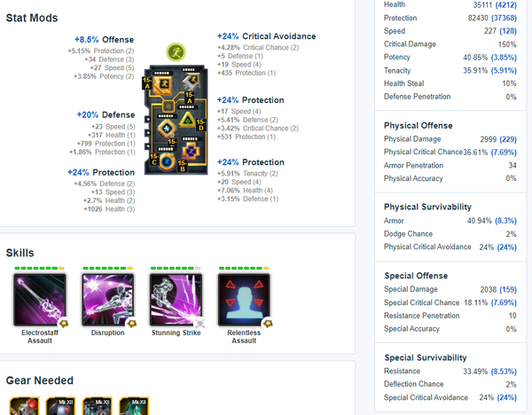532x415 pixels.
Task: Click the +24% Critical Avoidance label
Action: tap(266, 36)
